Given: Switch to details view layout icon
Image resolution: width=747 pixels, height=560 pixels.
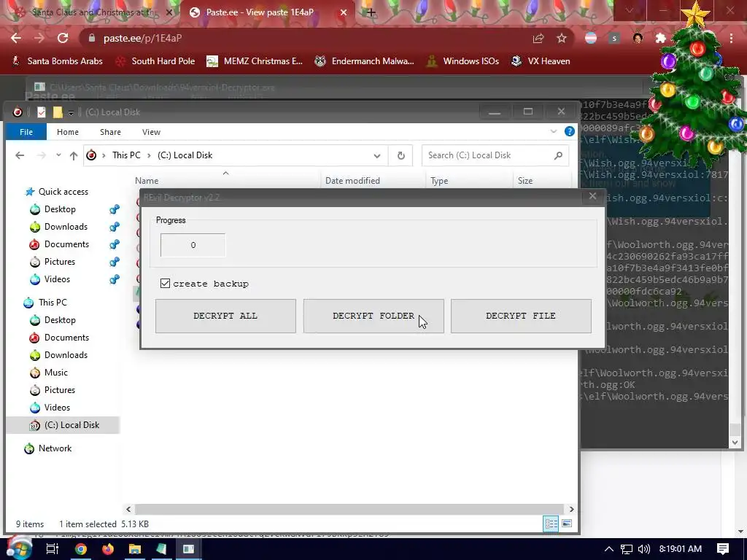Looking at the screenshot, I should pos(551,524).
